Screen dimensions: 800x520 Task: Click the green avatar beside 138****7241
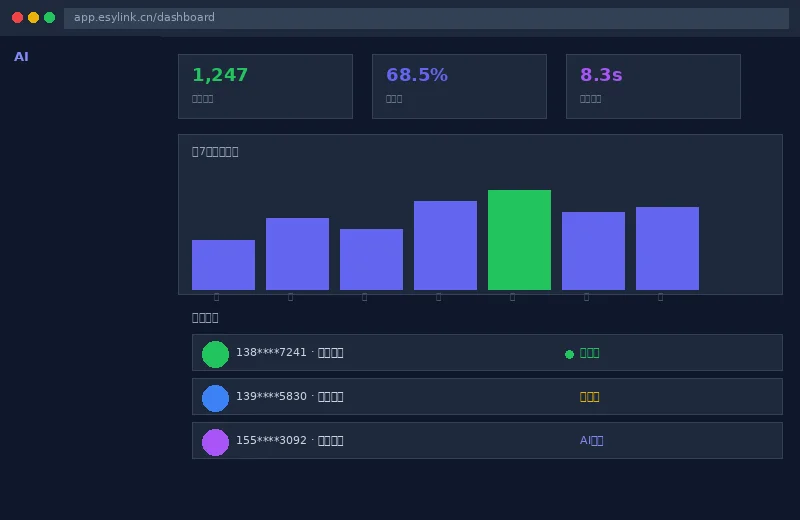pos(215,354)
